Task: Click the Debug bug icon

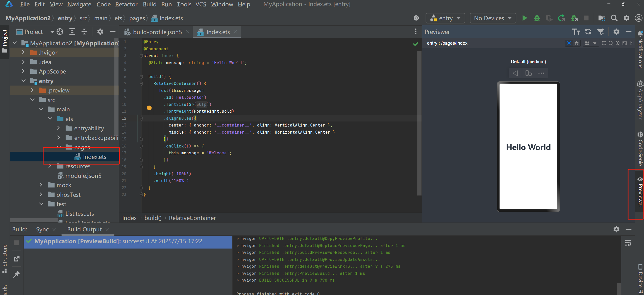Action: tap(537, 18)
